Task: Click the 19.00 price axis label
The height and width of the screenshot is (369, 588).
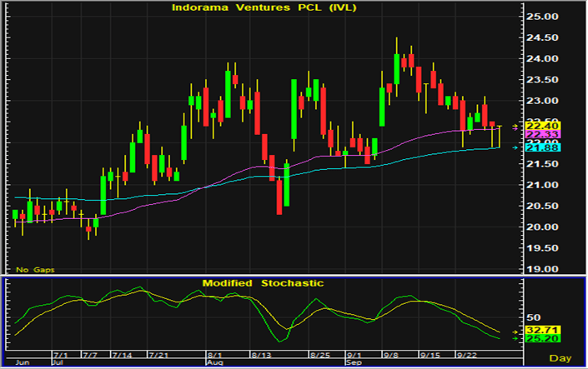Action: point(542,269)
